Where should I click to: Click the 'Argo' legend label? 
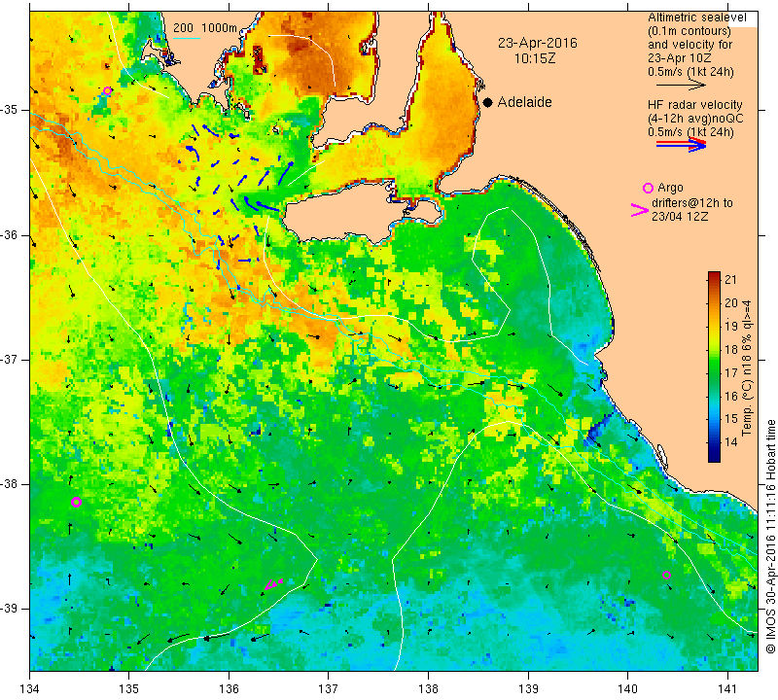(x=670, y=188)
